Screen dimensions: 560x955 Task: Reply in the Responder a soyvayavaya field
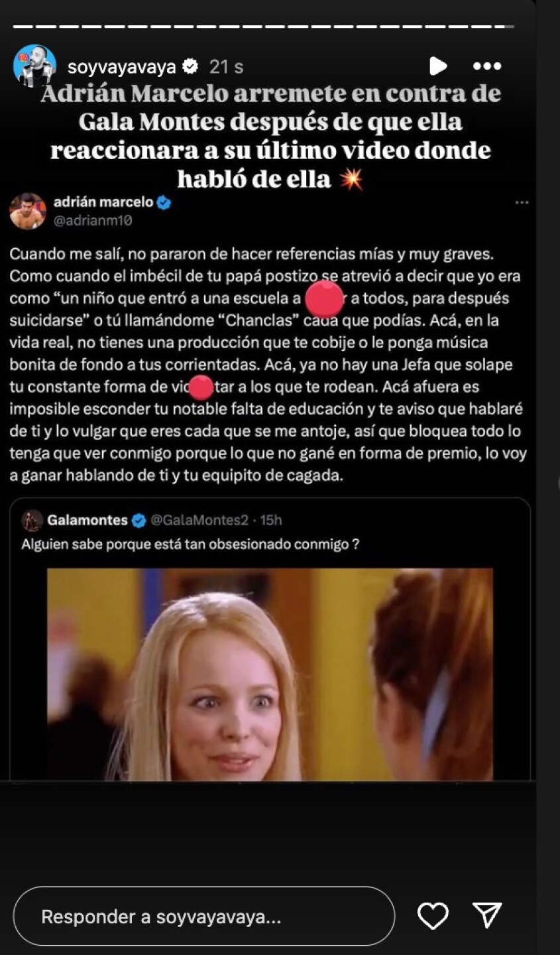[x=203, y=917]
